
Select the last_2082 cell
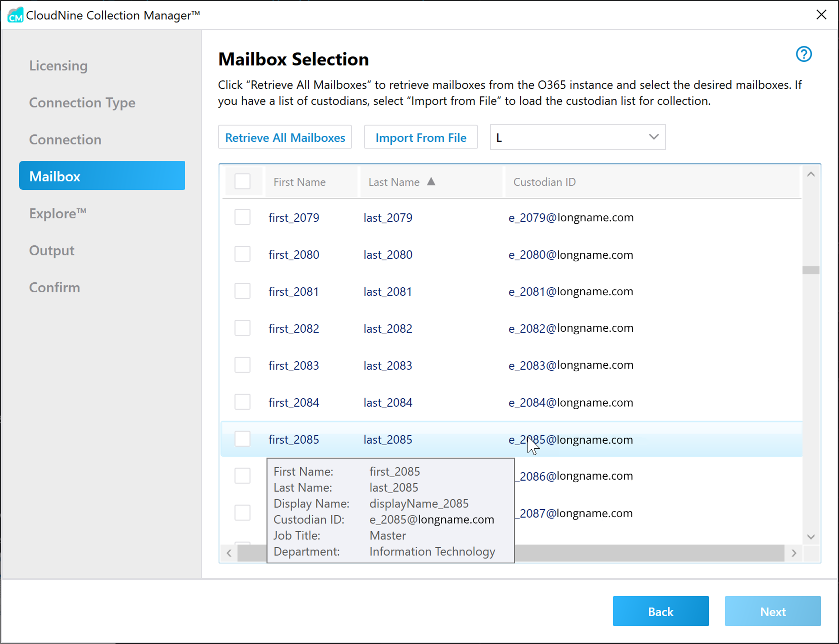coord(388,329)
